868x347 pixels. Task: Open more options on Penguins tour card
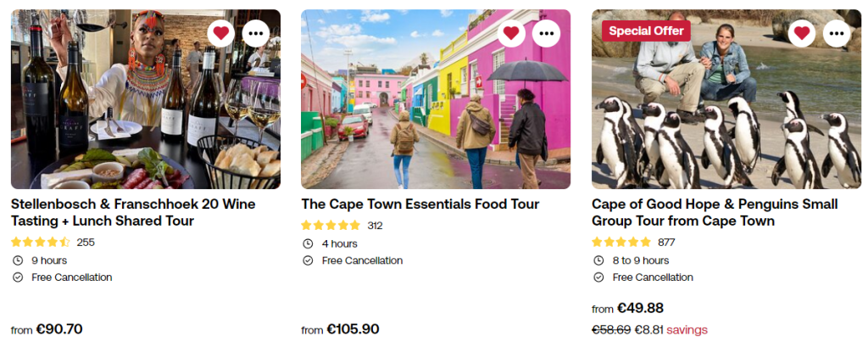(x=837, y=33)
